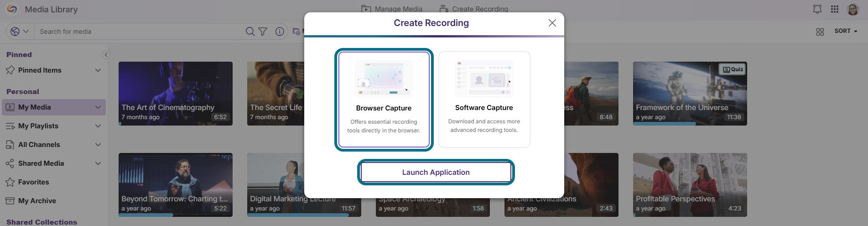Open Favorites in sidebar
The height and width of the screenshot is (226, 868).
(x=54, y=182)
